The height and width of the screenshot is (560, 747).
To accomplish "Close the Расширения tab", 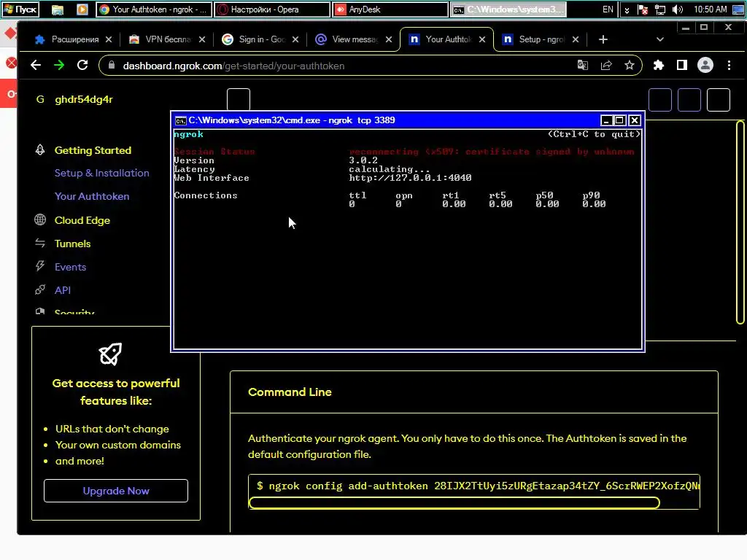I will click(x=109, y=39).
